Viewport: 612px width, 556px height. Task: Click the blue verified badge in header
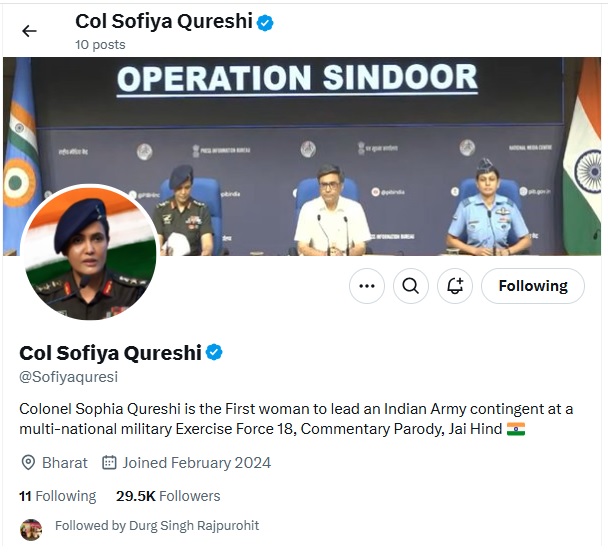coord(267,23)
